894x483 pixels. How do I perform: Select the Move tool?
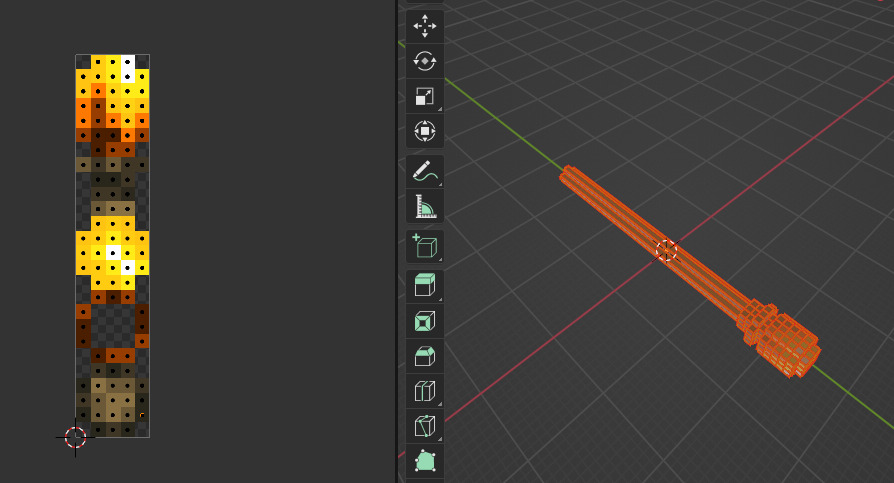[x=425, y=26]
